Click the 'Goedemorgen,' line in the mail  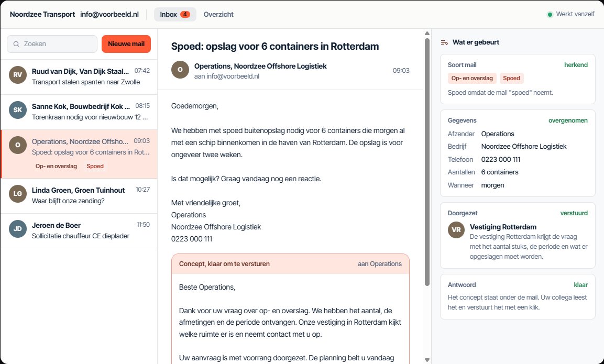(195, 106)
